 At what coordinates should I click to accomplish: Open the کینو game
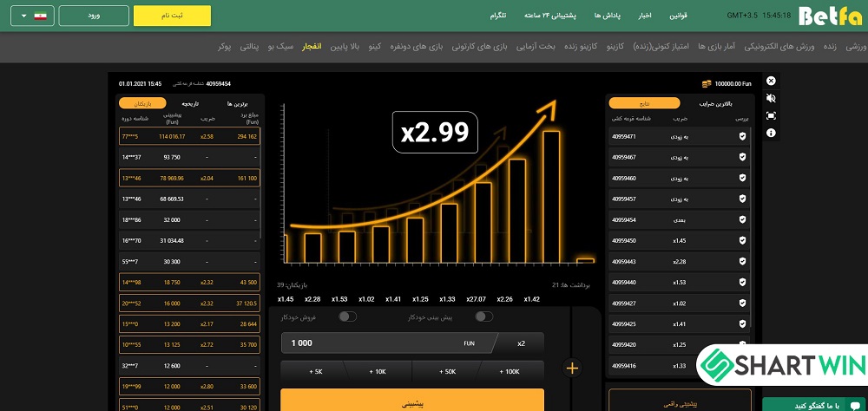tap(375, 47)
